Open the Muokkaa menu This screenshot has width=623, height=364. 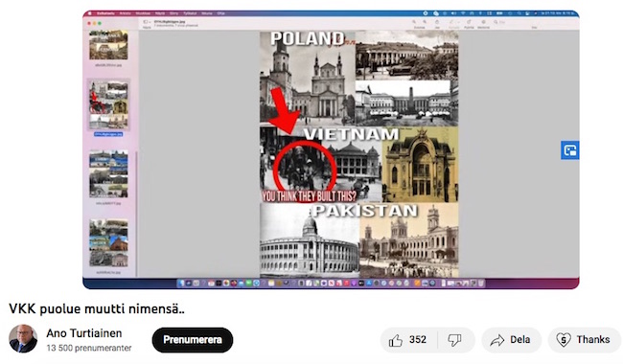tap(143, 13)
